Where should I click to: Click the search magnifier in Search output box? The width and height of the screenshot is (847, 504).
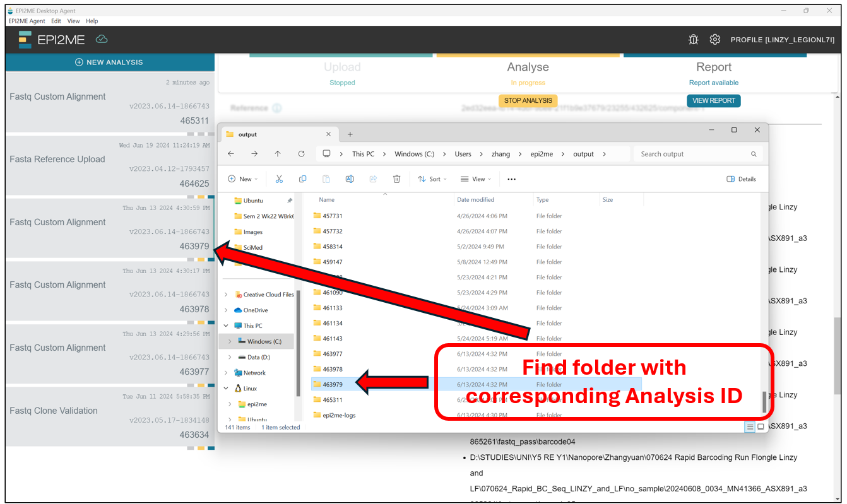point(754,154)
